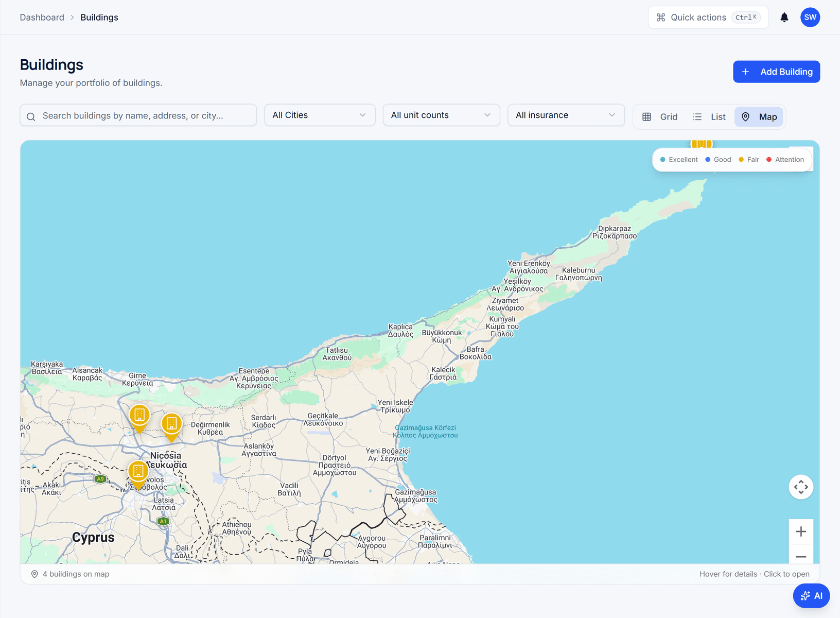Click "Hover for details · Click to open" text
The height and width of the screenshot is (618, 840).
click(755, 574)
